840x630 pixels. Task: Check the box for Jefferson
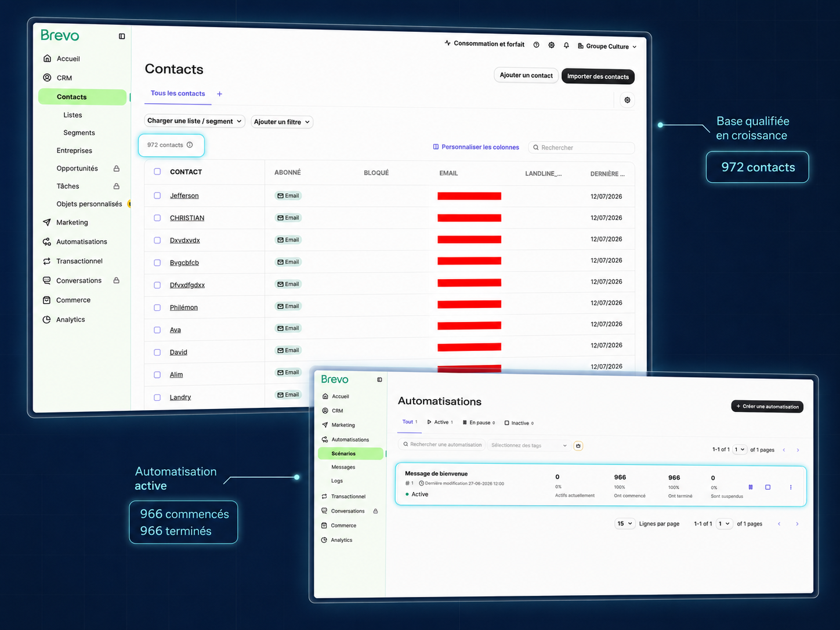click(157, 195)
